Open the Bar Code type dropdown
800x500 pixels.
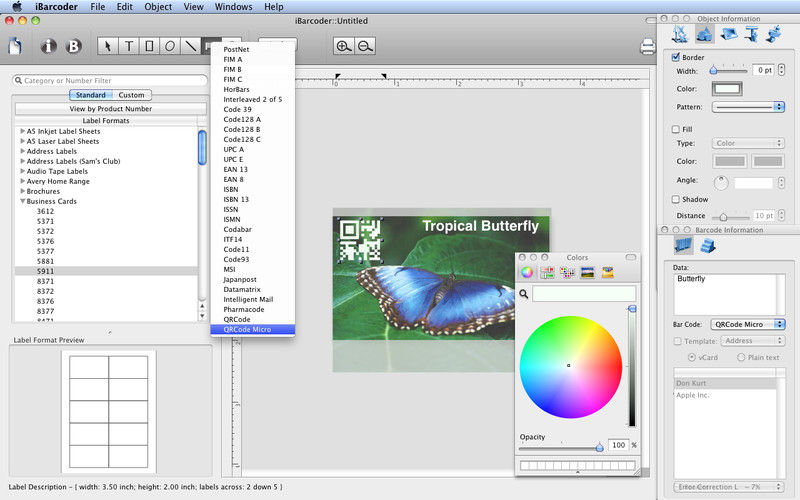tap(748, 324)
